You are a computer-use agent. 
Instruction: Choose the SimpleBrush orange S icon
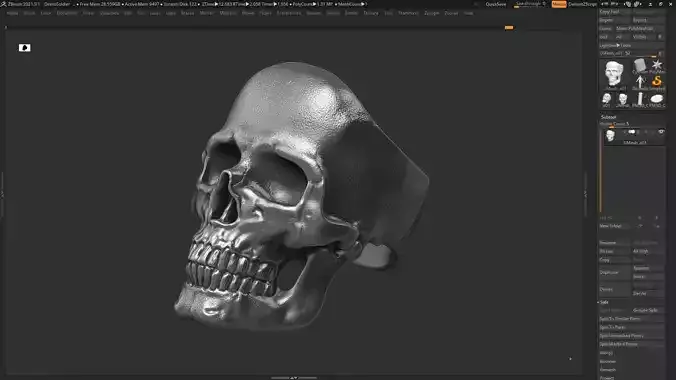point(657,82)
